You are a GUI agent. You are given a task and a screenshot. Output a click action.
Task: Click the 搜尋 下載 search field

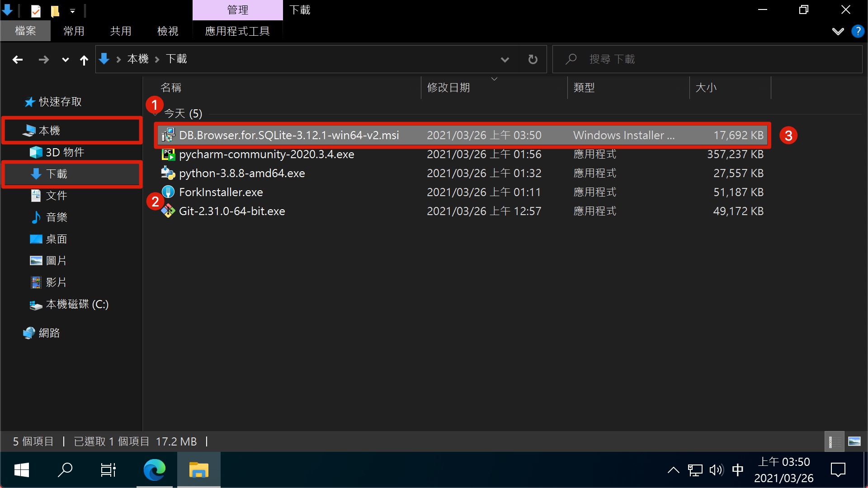(708, 59)
